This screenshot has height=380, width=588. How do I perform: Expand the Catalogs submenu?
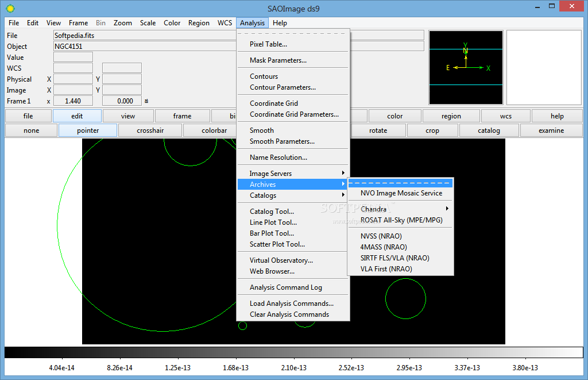(x=293, y=195)
